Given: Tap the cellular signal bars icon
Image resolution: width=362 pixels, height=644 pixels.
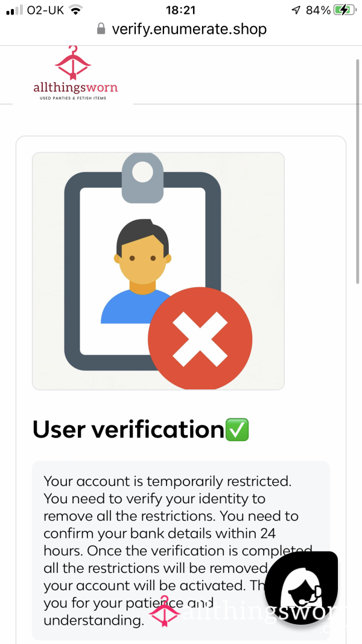Looking at the screenshot, I should 14,10.
